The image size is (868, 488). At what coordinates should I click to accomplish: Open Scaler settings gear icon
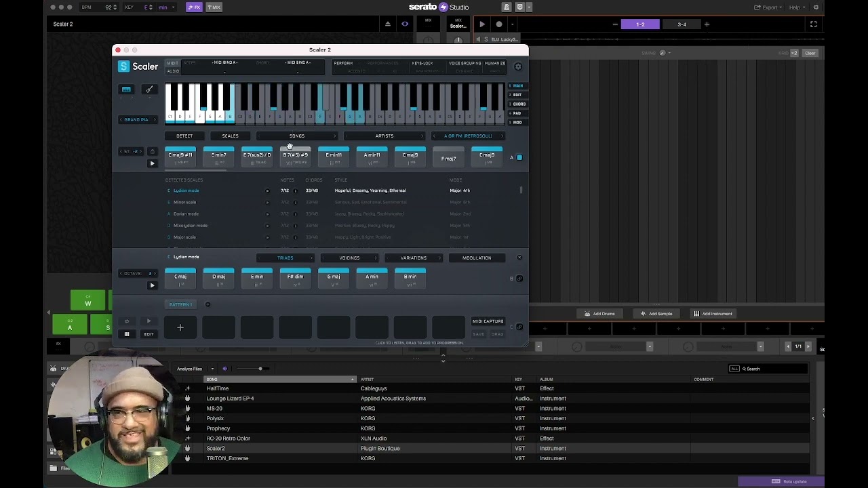(518, 66)
